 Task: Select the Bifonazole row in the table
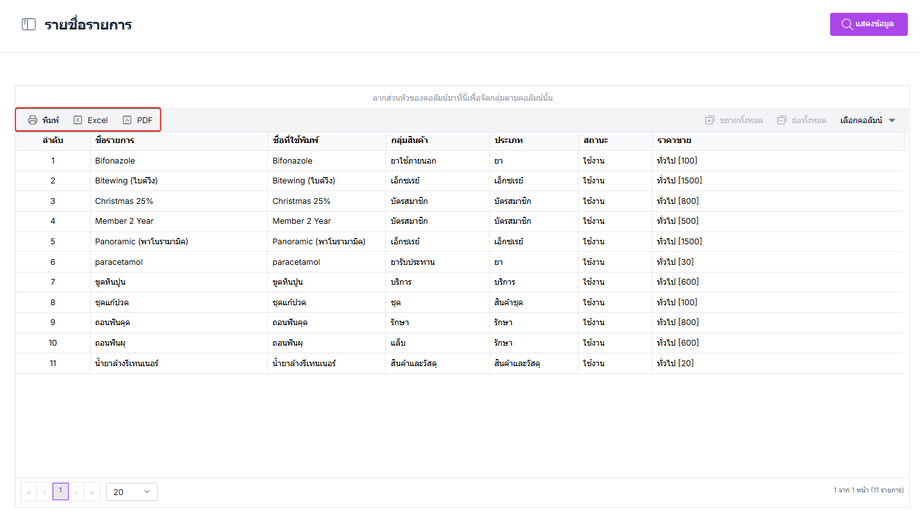pyautogui.click(x=115, y=160)
